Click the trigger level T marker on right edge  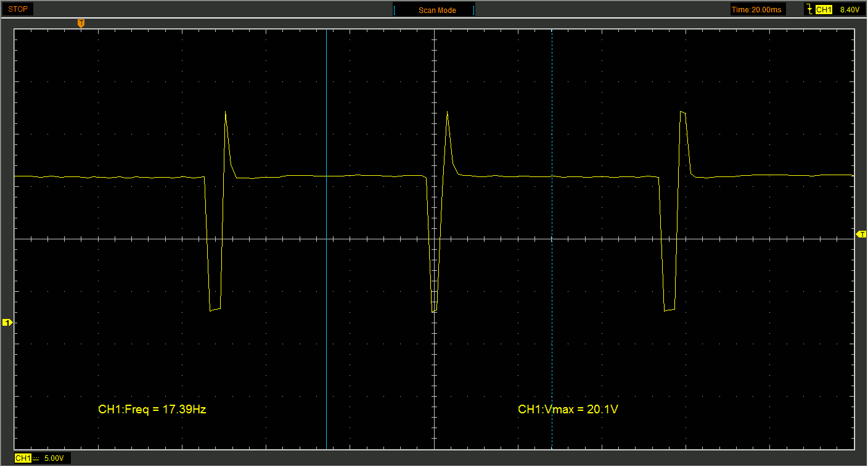click(861, 234)
